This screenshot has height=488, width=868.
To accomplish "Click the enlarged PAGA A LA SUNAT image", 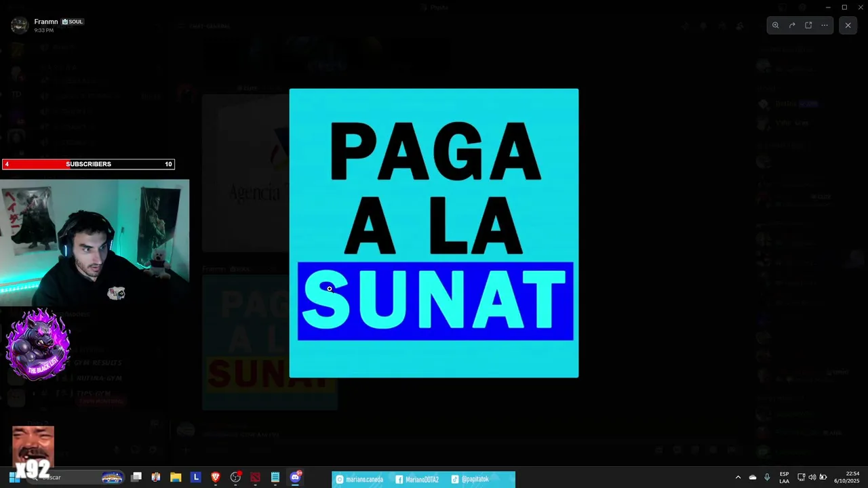I will [x=434, y=233].
